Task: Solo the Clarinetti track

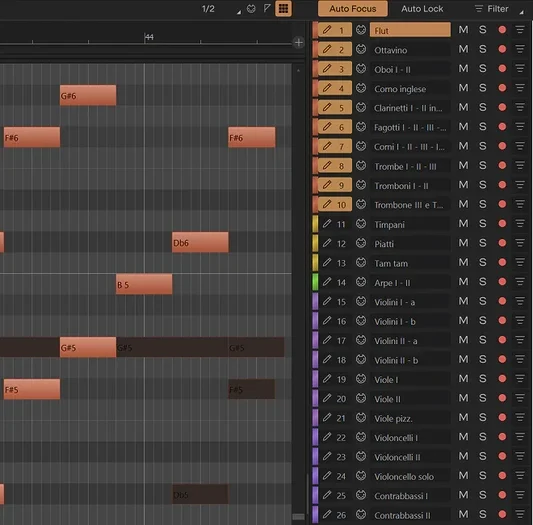Action: 482,107
